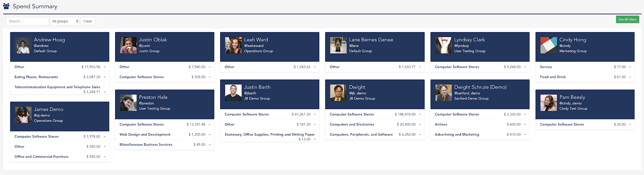The height and width of the screenshot is (175, 644).
Task: Expand Justin Barth's Stationary $13.00 arrow
Action: click(x=315, y=140)
